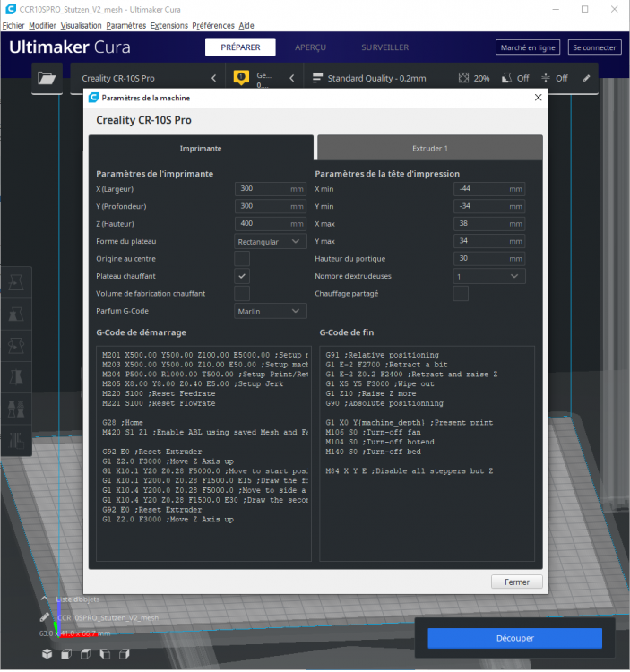Open the Aide menu
This screenshot has width=630, height=672.
(x=246, y=25)
